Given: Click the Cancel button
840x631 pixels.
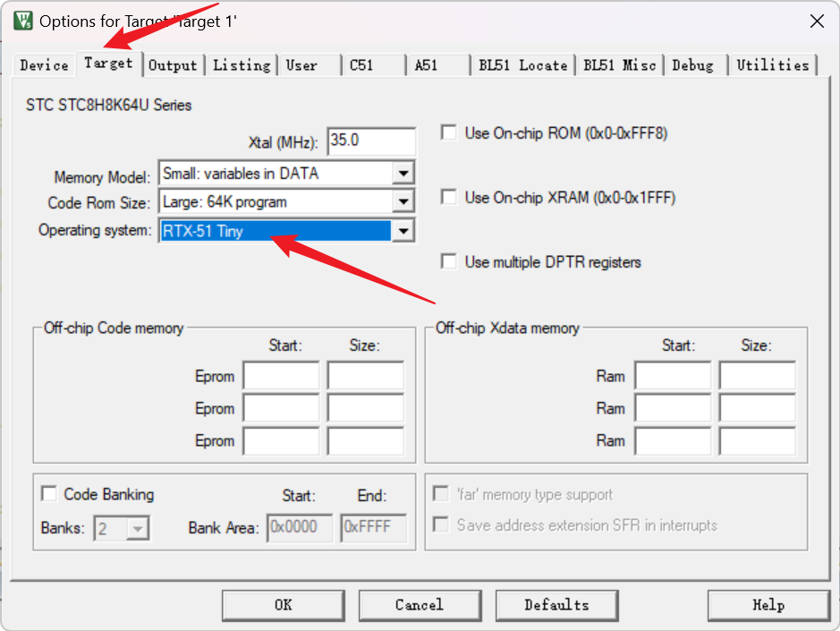Looking at the screenshot, I should 420,605.
